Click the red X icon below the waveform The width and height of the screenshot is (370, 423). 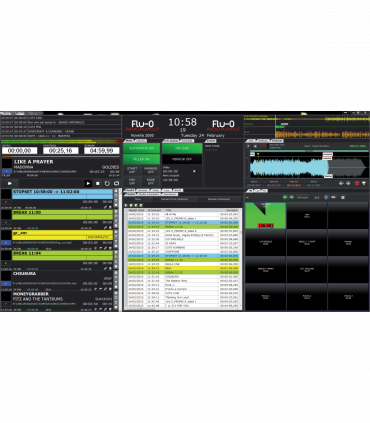[357, 183]
